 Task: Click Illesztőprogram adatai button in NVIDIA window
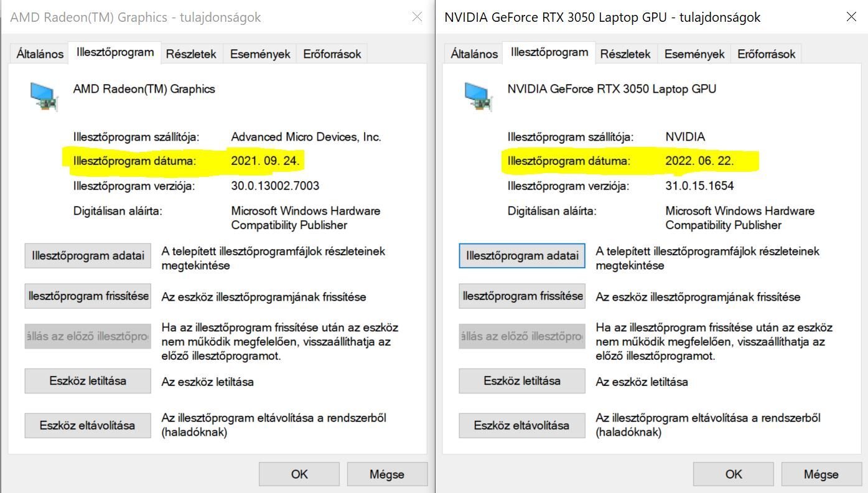522,256
